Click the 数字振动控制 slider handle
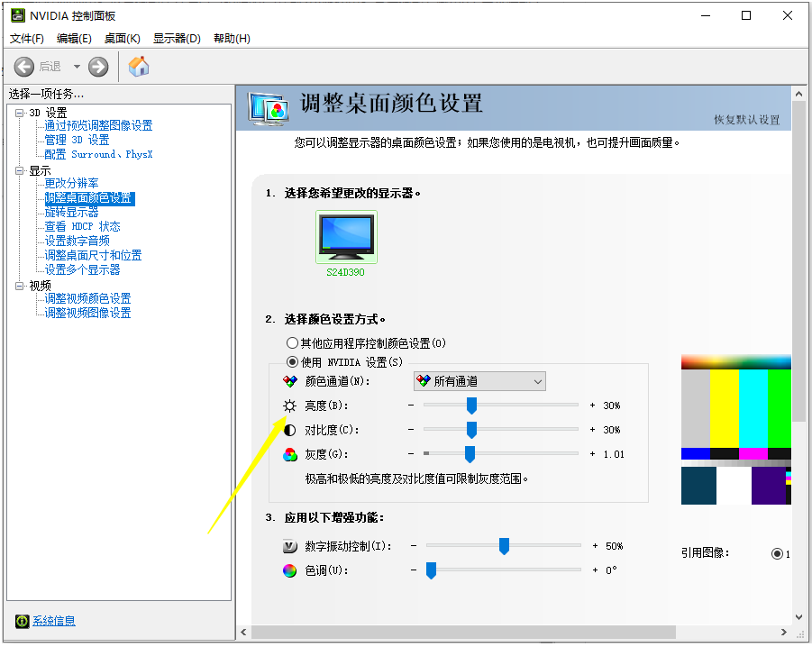 point(505,546)
